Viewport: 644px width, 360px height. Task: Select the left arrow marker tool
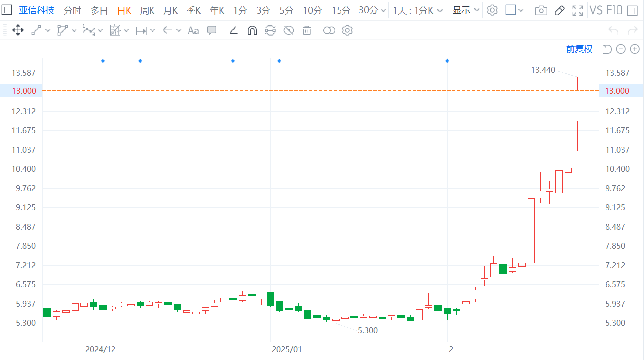pos(167,31)
